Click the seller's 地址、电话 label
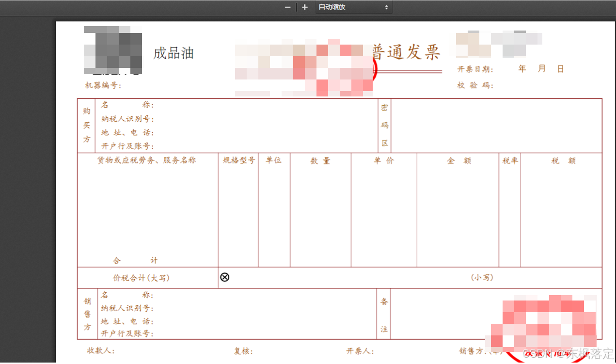The width and height of the screenshot is (616, 364). click(x=127, y=321)
